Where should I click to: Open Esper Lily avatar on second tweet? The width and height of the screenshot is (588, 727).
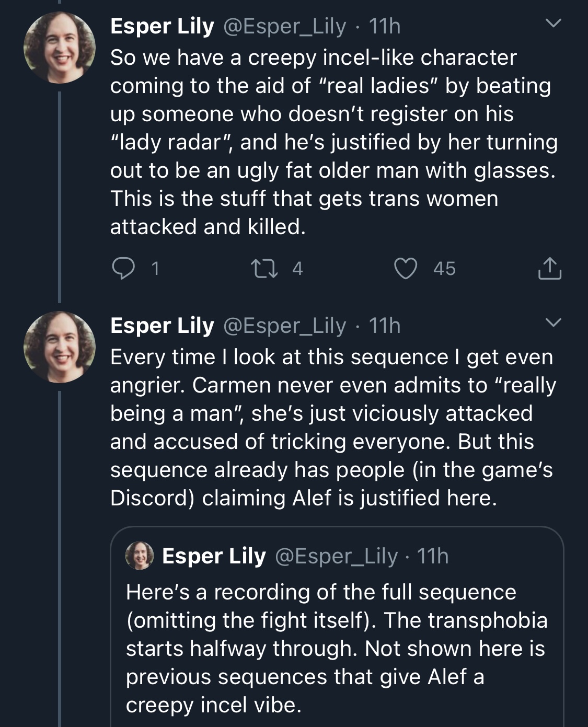coord(60,347)
